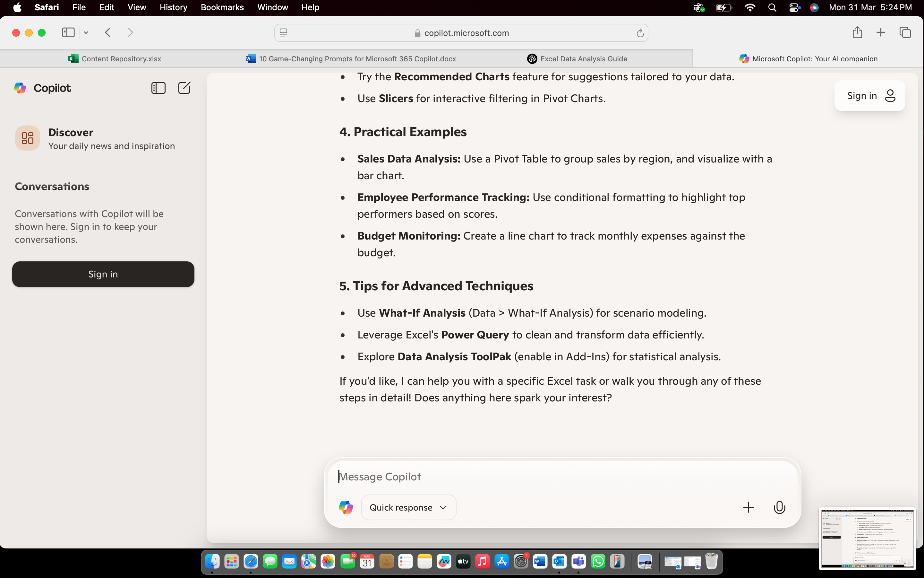Click the Copilot logo in sidebar
The image size is (924, 578).
(x=20, y=88)
